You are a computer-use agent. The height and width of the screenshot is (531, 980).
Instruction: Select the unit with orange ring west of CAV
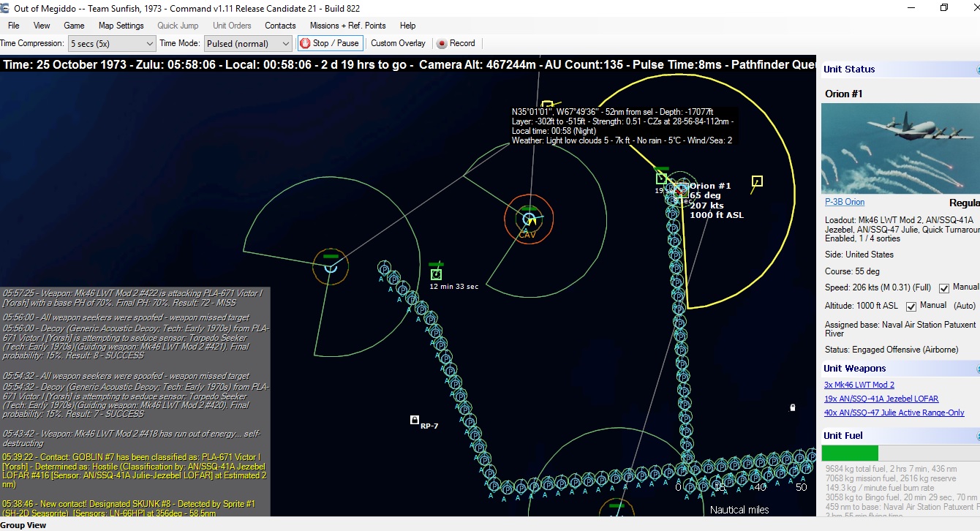[x=330, y=266]
